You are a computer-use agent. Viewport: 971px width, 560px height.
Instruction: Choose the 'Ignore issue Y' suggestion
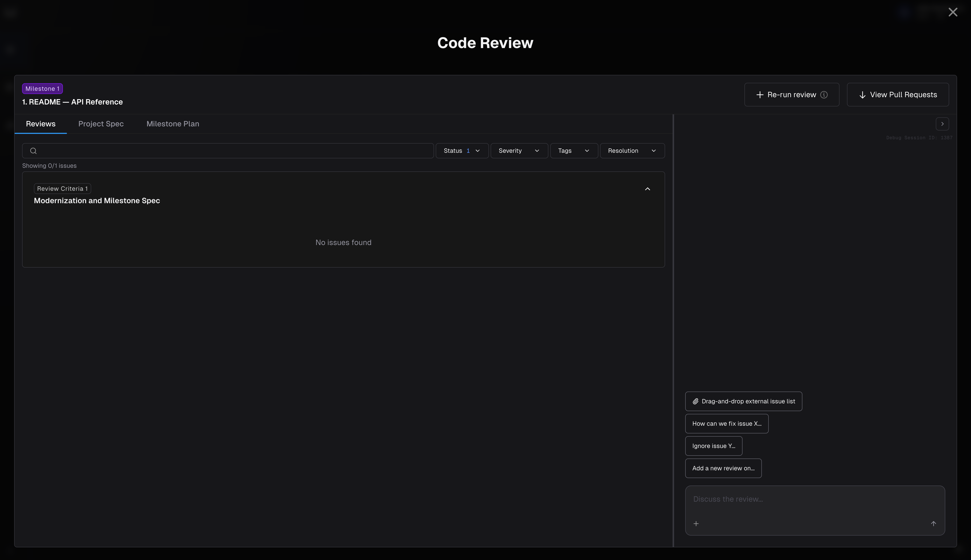coord(713,446)
